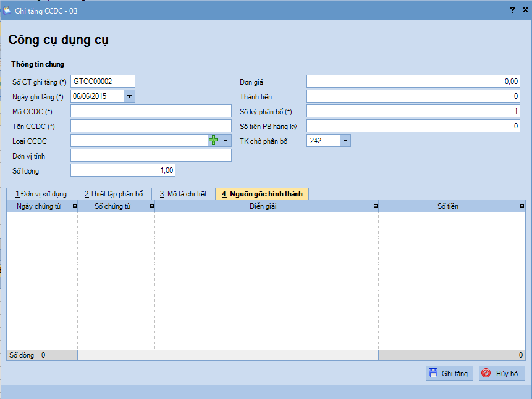532x399 pixels.
Task: Click the first empty row under Diễn giải
Action: [x=266, y=219]
